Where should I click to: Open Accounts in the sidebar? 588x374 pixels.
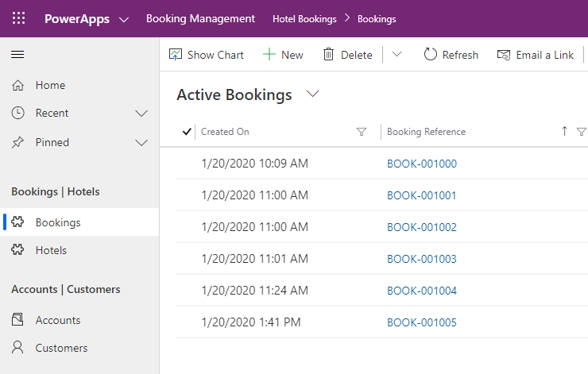click(80, 320)
